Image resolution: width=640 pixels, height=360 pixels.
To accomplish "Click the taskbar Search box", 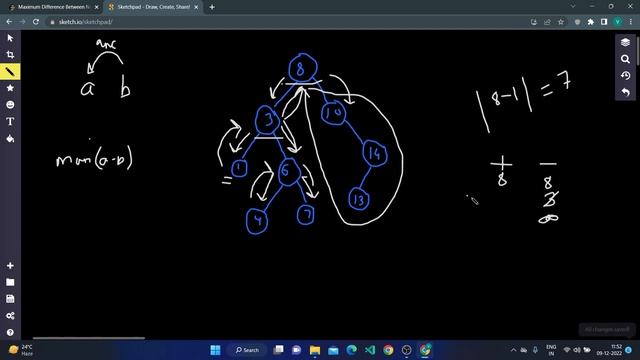I will (247, 350).
